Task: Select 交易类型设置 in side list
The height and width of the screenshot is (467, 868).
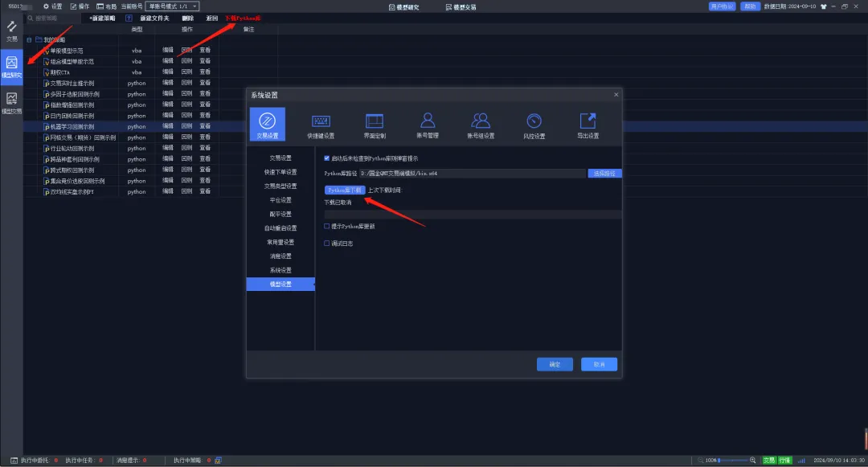Action: coord(280,186)
